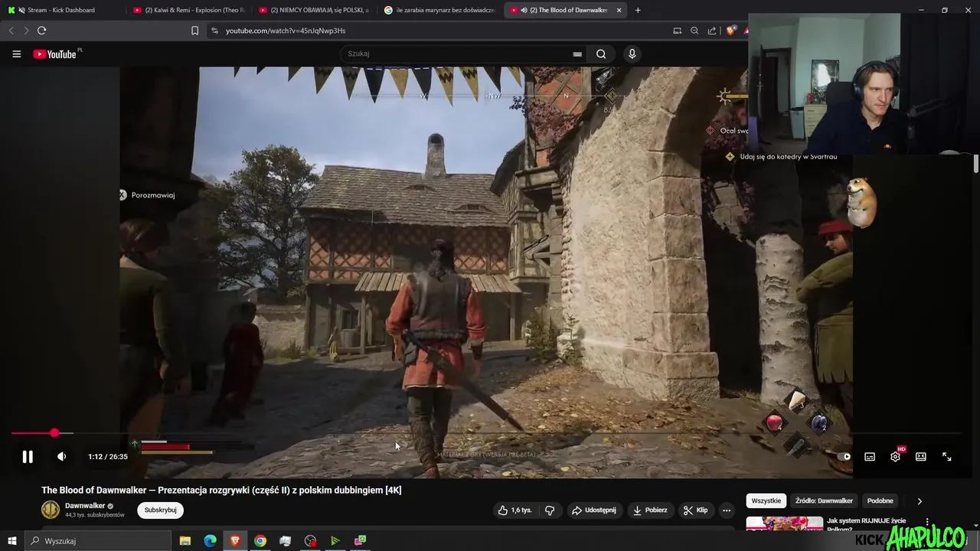980x551 pixels.
Task: Share via the Udostępnij button
Action: click(x=593, y=510)
